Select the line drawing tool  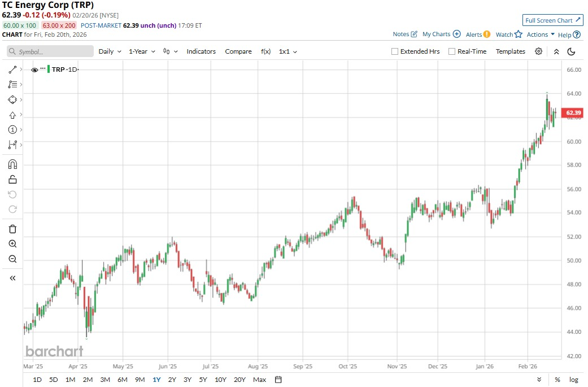click(12, 69)
